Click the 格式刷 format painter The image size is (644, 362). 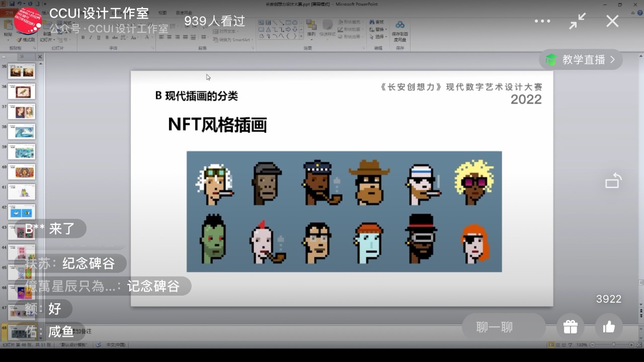(x=26, y=40)
